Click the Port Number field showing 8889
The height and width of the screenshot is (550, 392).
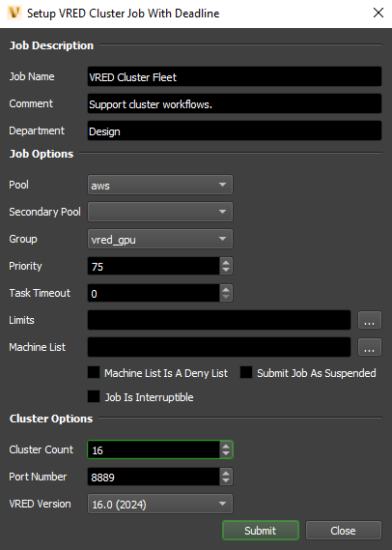pyautogui.click(x=154, y=477)
